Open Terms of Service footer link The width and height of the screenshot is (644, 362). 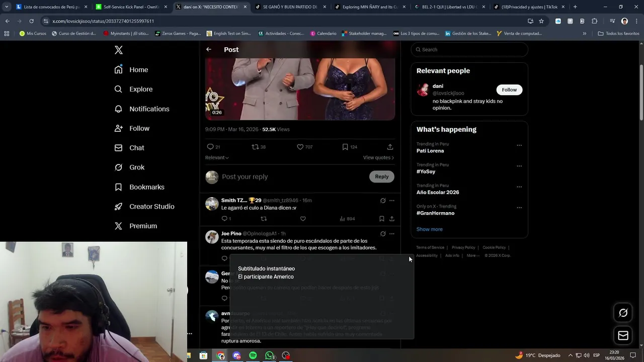pos(430,247)
